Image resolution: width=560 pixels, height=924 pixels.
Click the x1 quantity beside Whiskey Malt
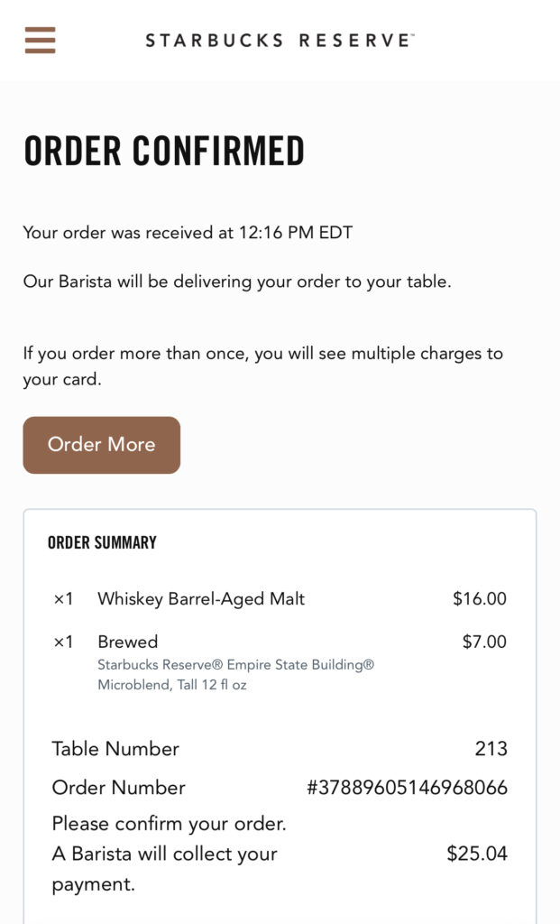coord(64,599)
